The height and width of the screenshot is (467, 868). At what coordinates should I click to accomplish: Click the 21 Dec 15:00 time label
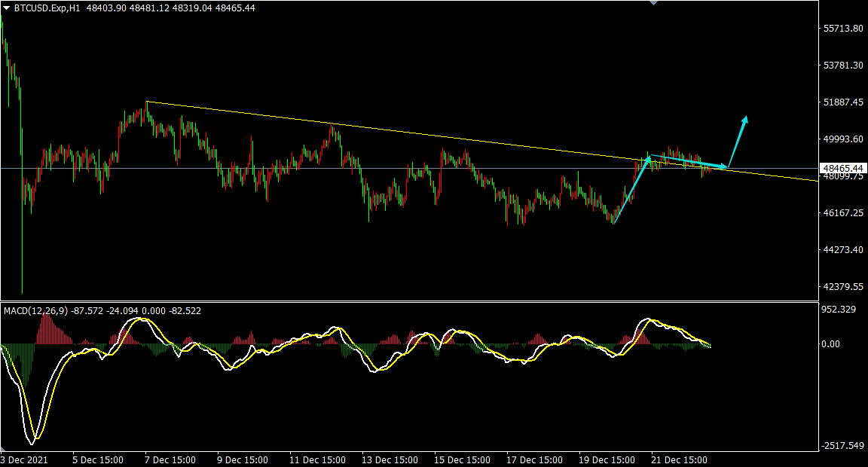click(679, 460)
